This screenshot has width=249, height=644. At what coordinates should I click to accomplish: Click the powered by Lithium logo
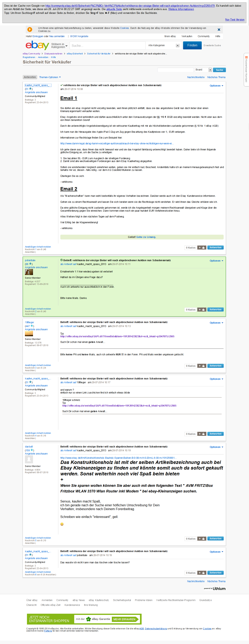click(215, 589)
